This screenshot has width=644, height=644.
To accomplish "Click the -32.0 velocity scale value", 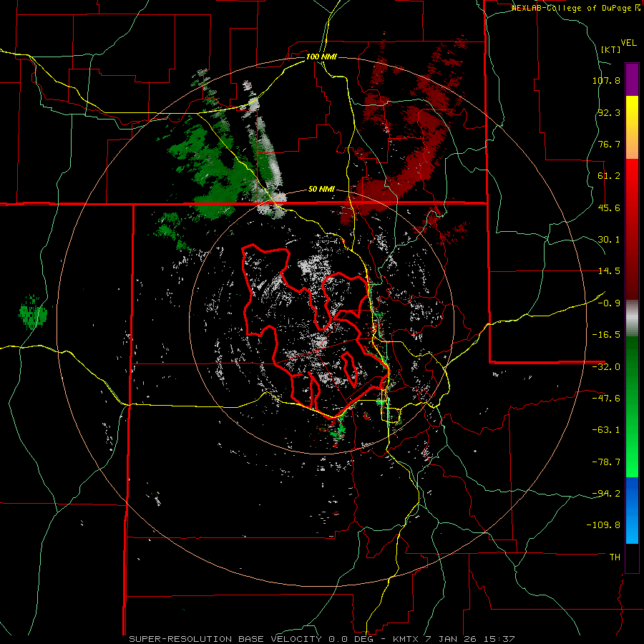I will point(606,367).
